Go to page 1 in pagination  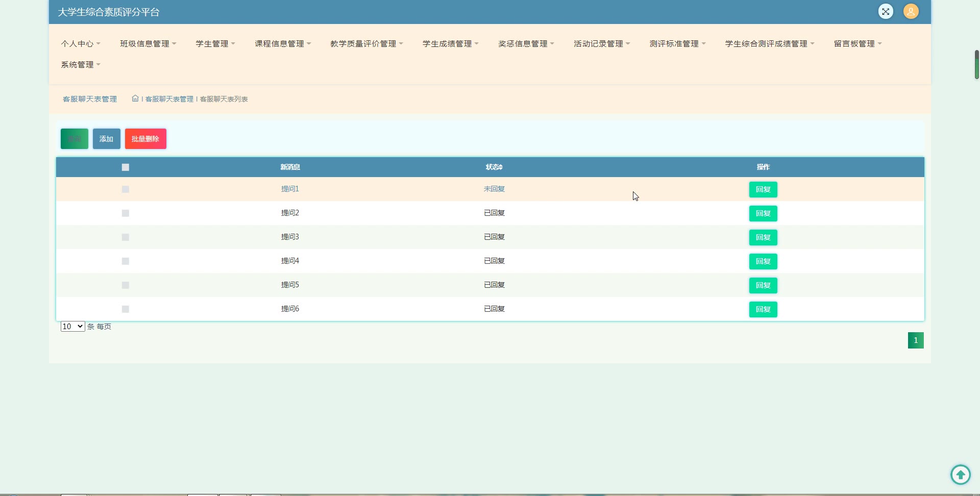point(916,340)
